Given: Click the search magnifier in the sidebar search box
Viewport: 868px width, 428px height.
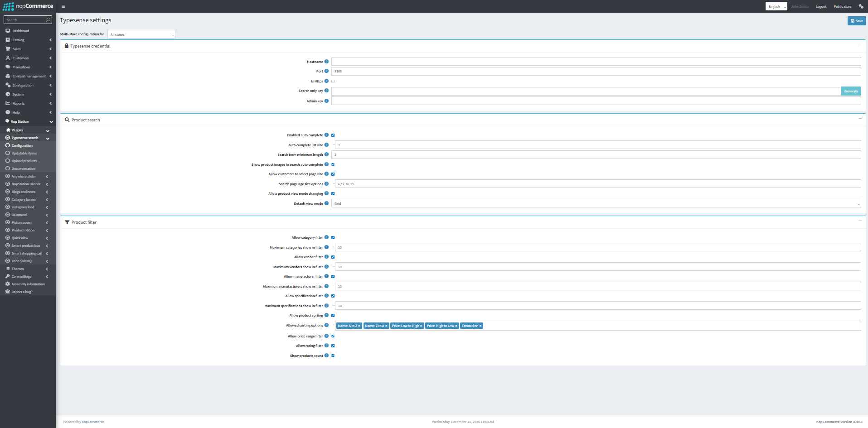Looking at the screenshot, I should tap(48, 20).
